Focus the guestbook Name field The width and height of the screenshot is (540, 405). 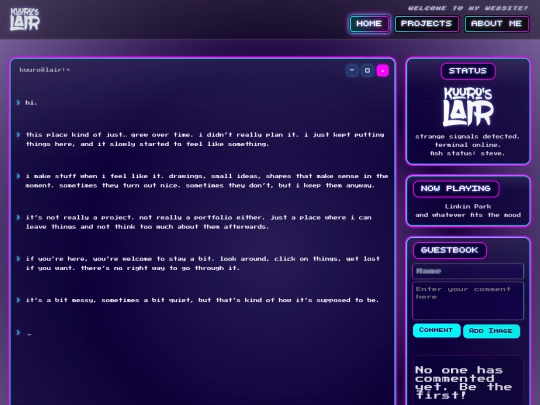(x=468, y=271)
